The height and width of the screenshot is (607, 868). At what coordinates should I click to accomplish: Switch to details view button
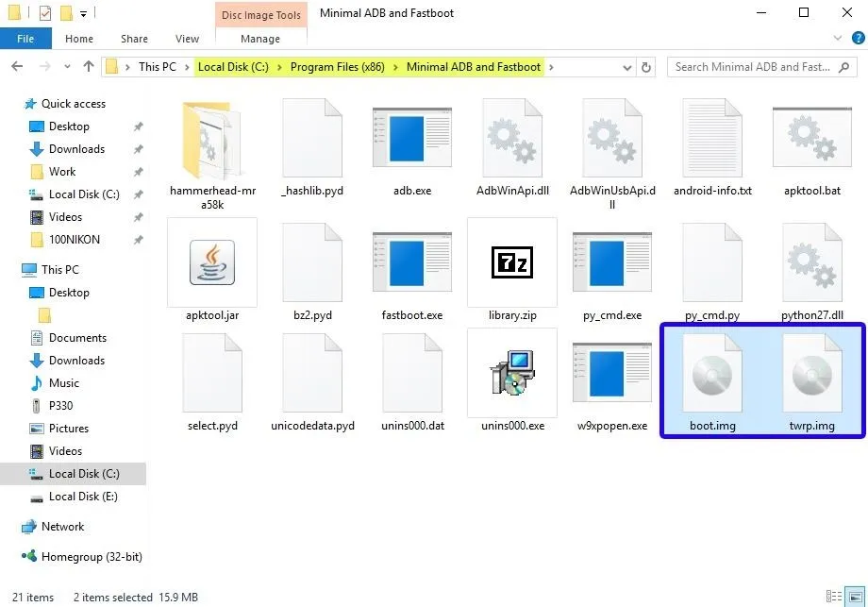(x=834, y=597)
